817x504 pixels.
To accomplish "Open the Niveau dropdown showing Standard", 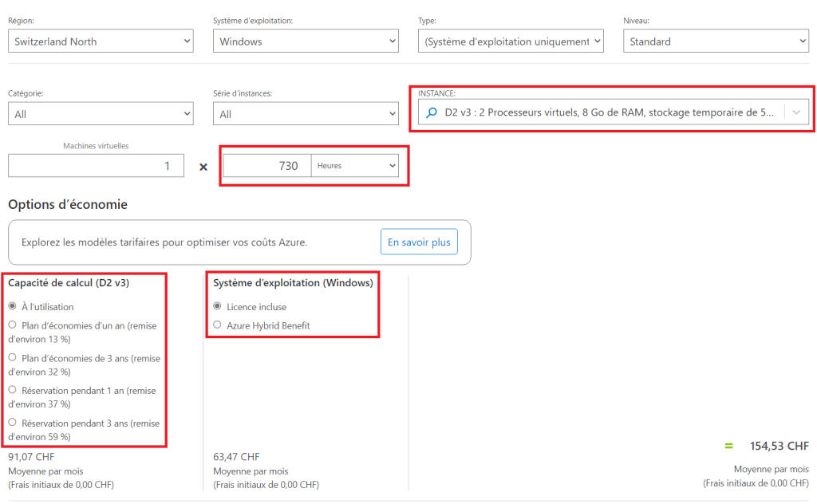I will click(x=716, y=41).
